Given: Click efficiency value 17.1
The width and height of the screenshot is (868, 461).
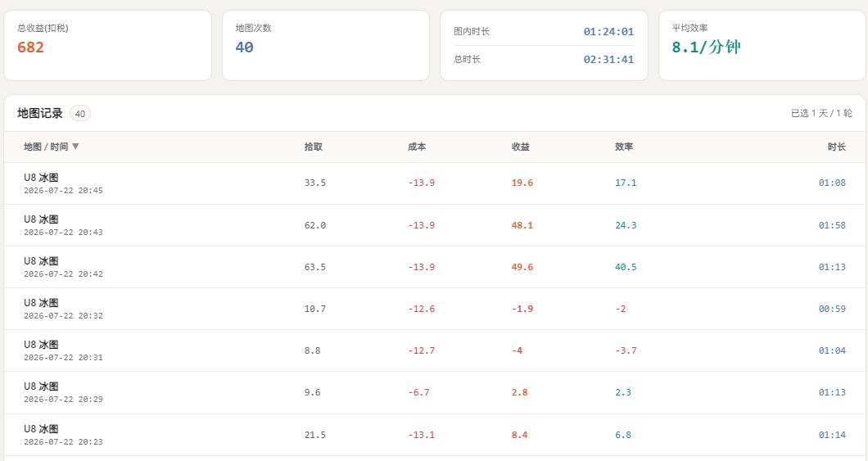Looking at the screenshot, I should pos(626,183).
